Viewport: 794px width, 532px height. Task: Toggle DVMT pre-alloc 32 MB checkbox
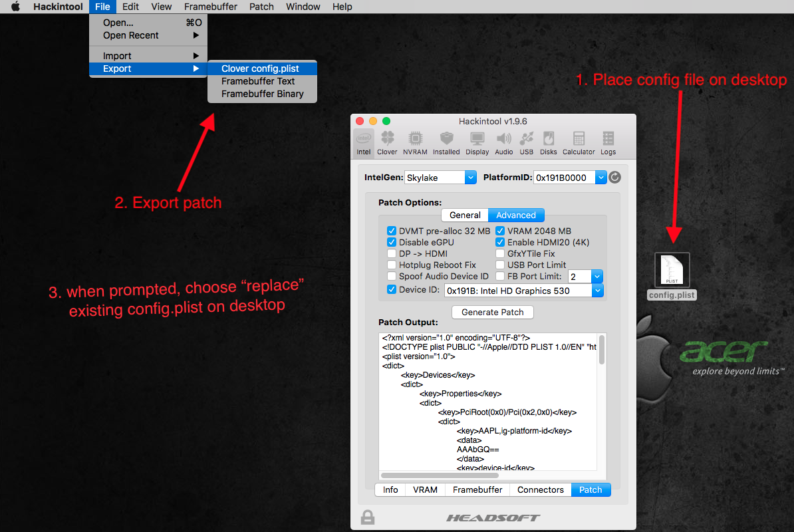coord(392,231)
